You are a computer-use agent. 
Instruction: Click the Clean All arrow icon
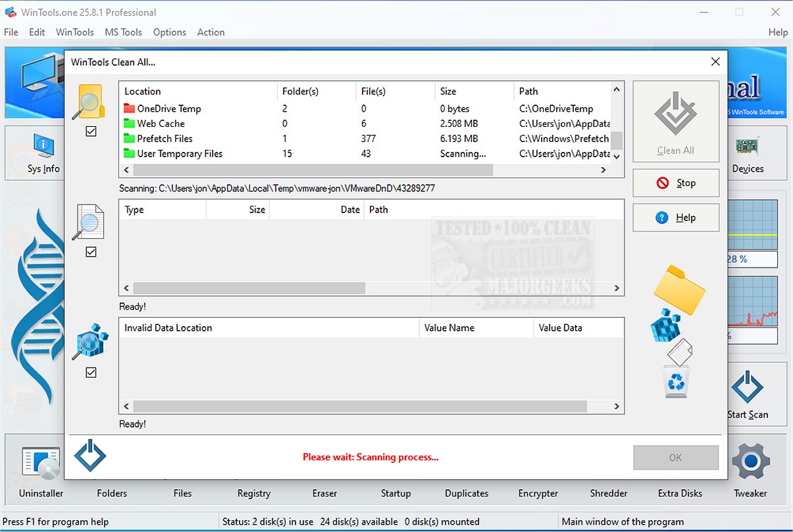coord(675,114)
